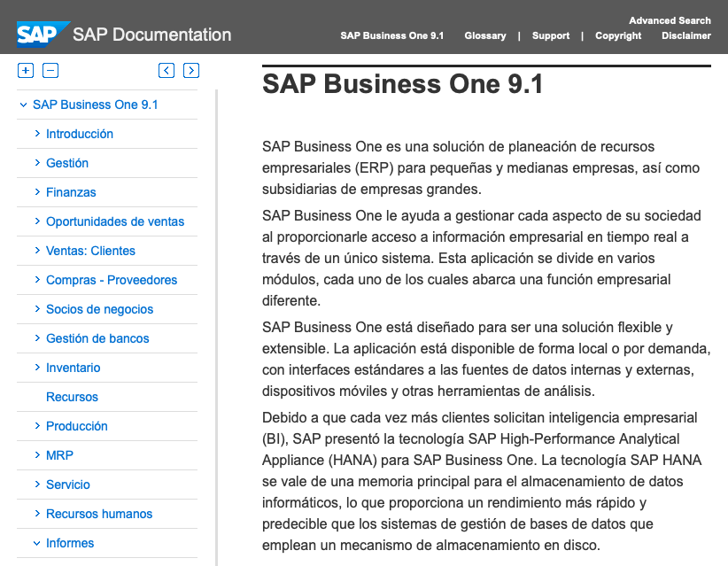Expand the MRP chevron

pyautogui.click(x=37, y=455)
